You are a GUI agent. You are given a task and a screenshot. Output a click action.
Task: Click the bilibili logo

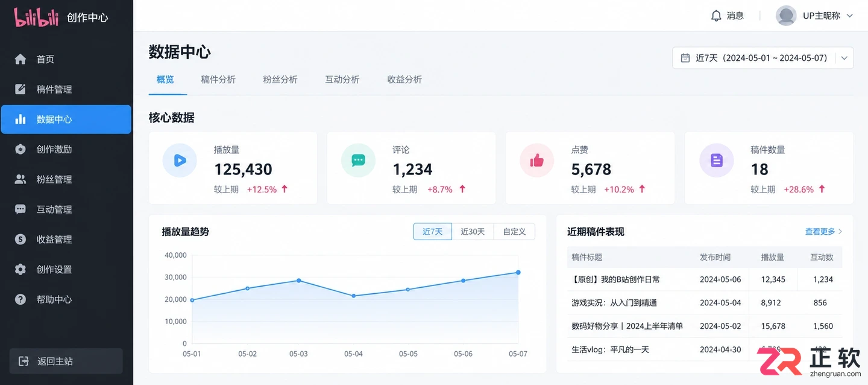[x=36, y=17]
